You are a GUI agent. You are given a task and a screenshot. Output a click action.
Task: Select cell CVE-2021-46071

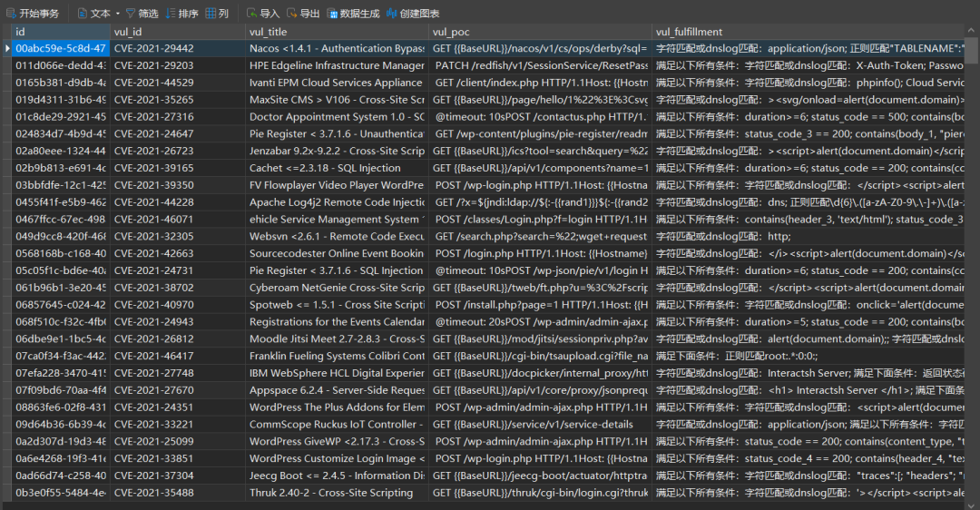pyautogui.click(x=178, y=220)
